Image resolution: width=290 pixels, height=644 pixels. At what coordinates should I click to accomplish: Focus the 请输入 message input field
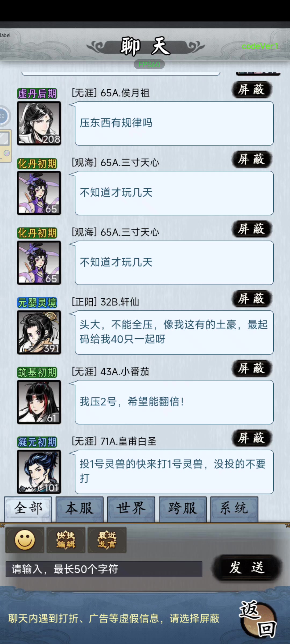click(104, 569)
